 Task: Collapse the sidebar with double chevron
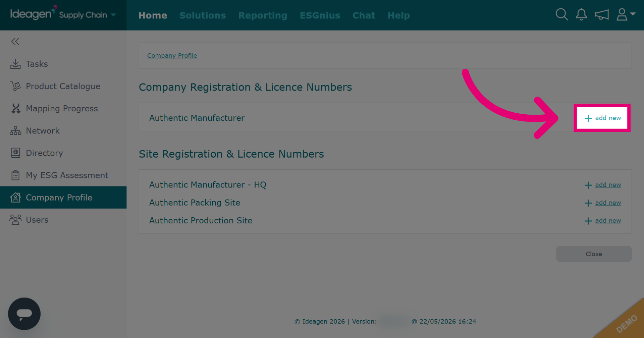[x=15, y=42]
